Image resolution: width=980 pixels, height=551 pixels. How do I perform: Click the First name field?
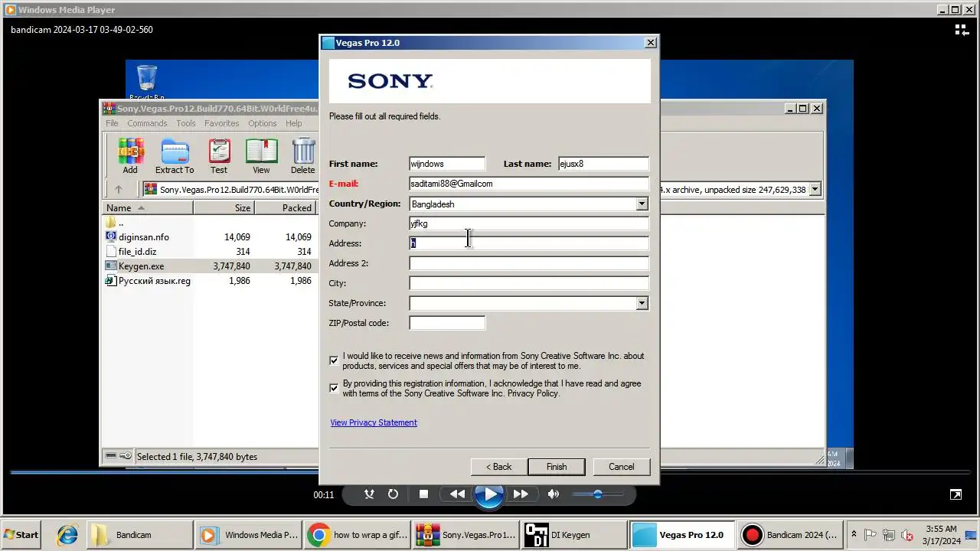coord(447,164)
